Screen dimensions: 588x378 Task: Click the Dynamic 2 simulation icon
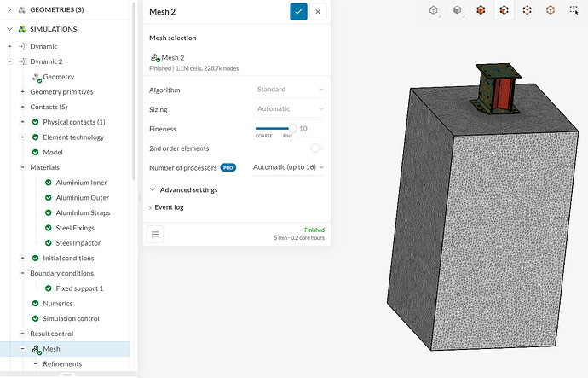[23, 61]
